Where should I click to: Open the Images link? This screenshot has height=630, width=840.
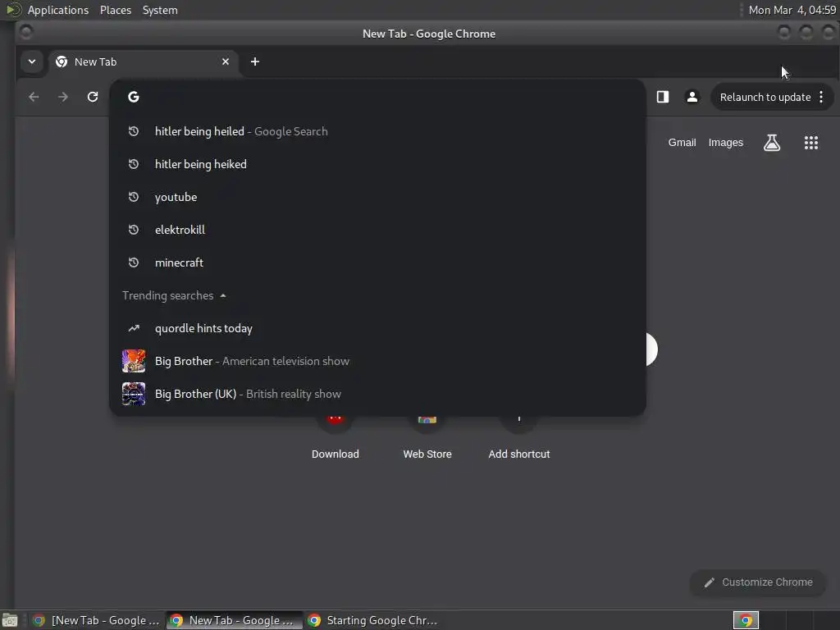726,143
